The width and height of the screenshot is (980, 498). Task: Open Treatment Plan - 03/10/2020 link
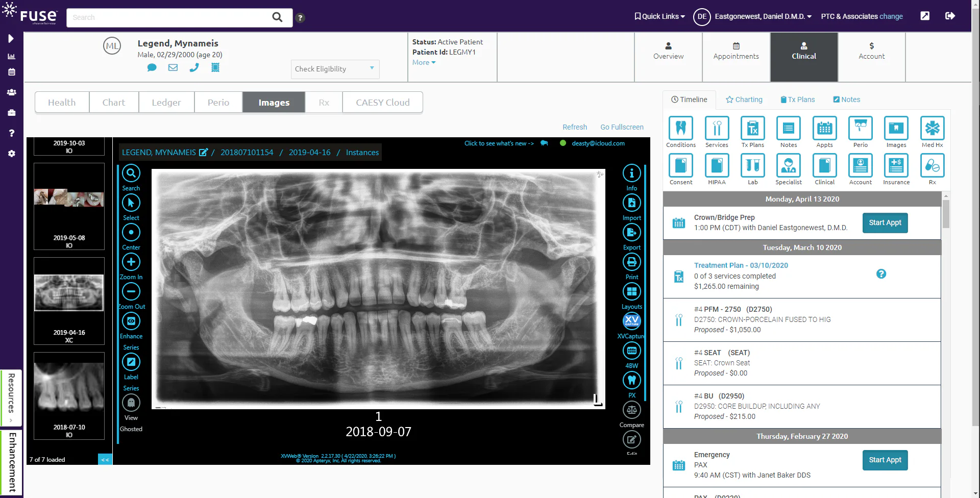741,265
